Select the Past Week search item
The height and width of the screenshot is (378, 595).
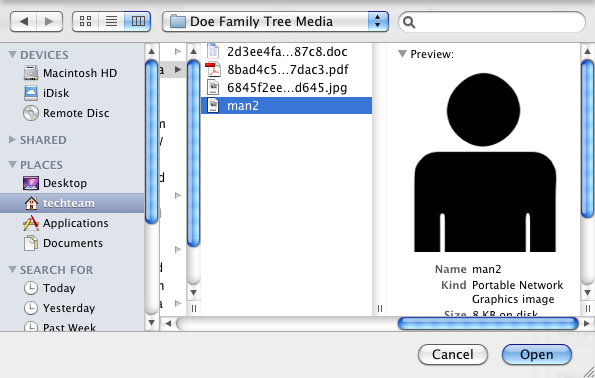point(72,326)
